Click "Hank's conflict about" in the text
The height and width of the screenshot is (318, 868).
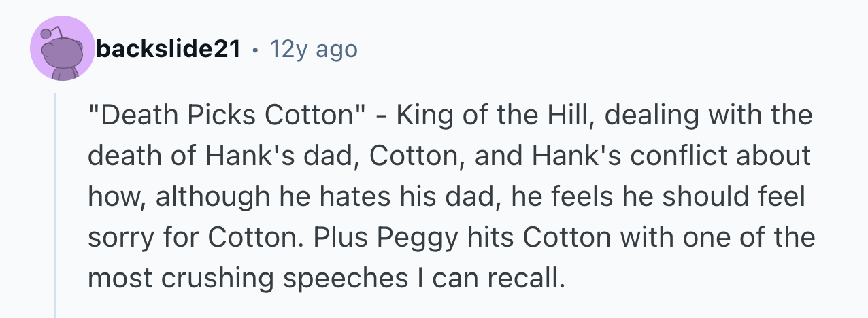[x=686, y=156]
